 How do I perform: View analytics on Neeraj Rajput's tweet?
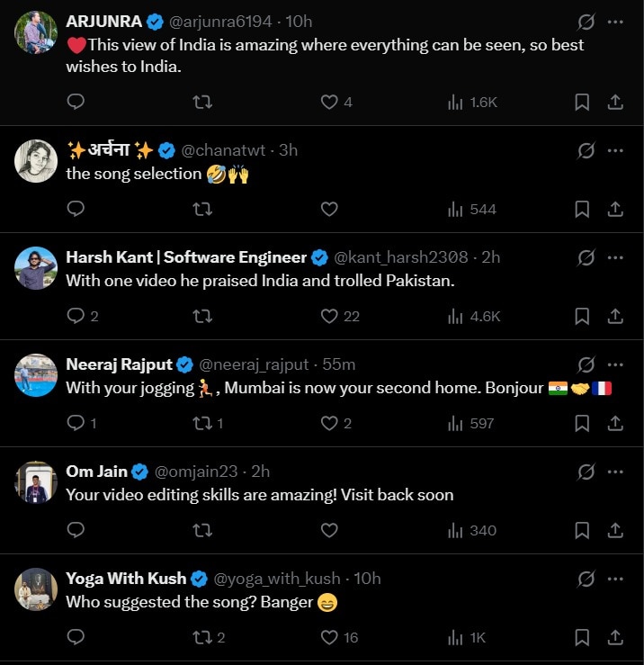[455, 423]
